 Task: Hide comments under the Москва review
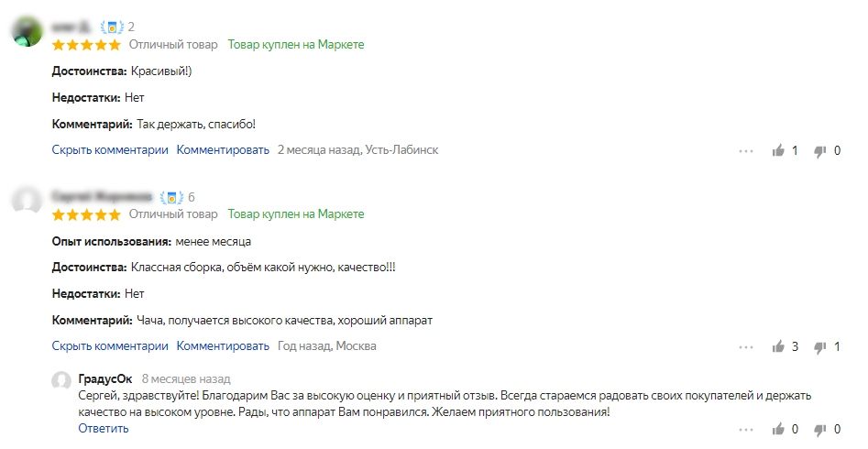click(110, 346)
